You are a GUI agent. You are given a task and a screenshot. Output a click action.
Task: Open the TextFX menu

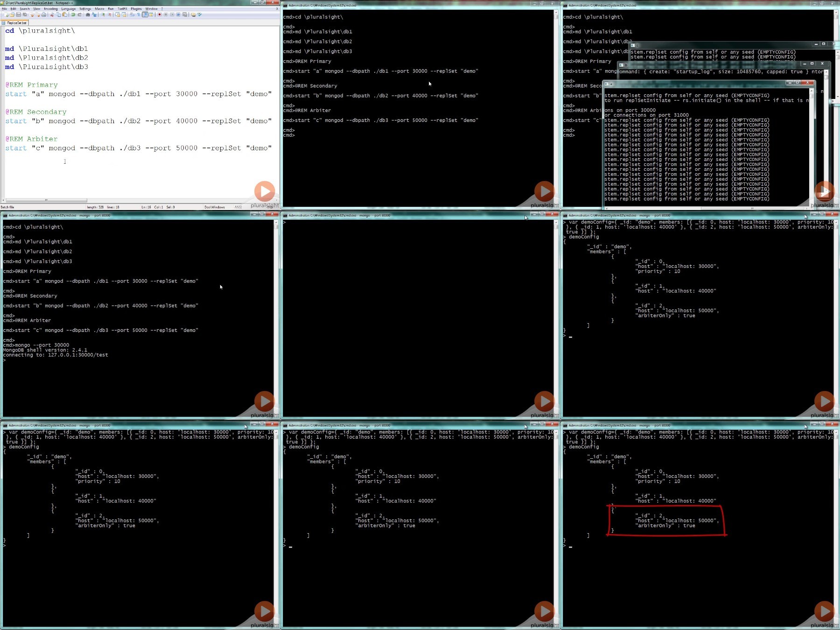pyautogui.click(x=122, y=8)
